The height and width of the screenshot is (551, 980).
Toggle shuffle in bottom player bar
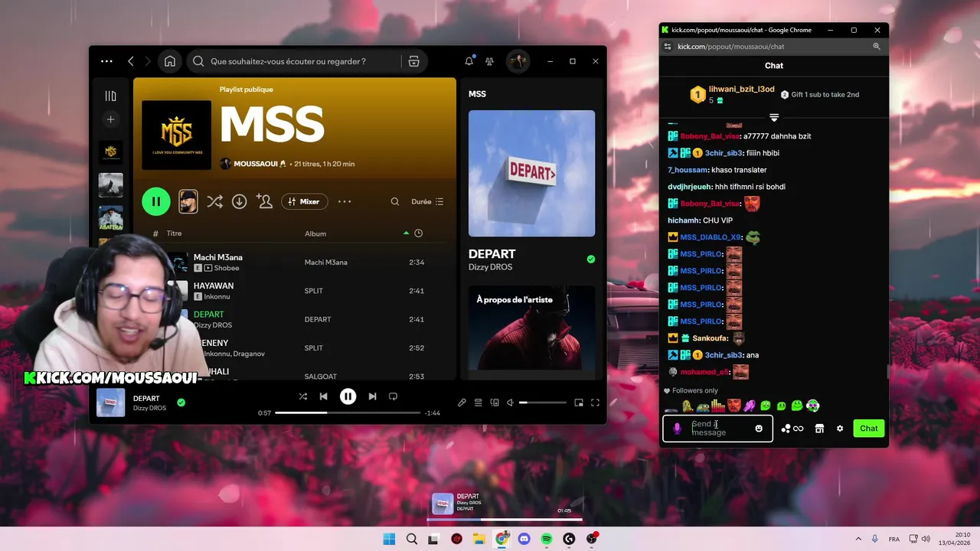point(303,396)
